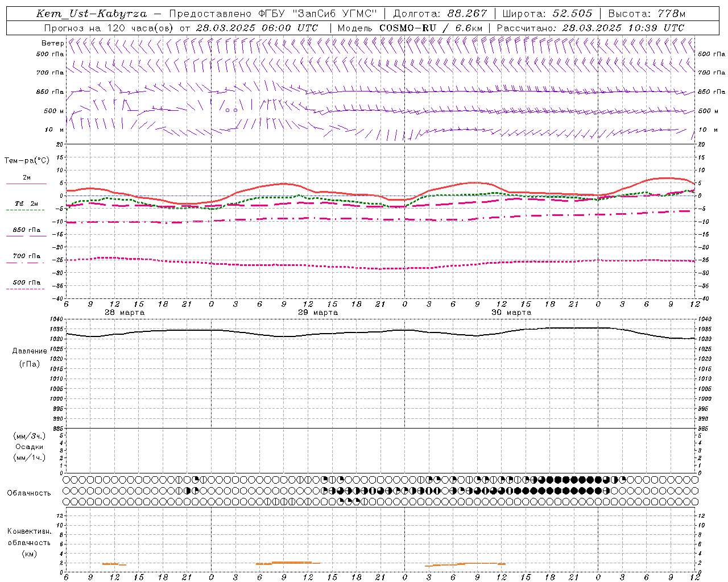
Task: Select the calculation time 28.03.2025 10:39 UTC
Action: (623, 28)
